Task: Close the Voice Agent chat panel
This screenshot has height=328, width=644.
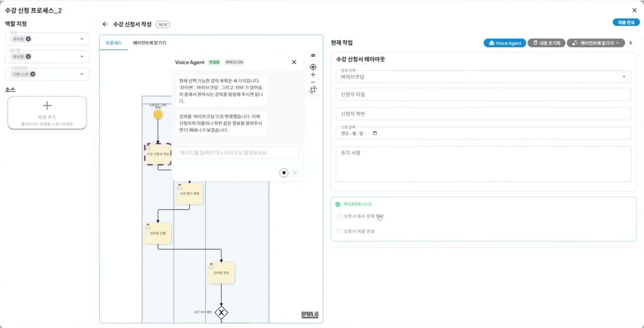Action: 294,62
